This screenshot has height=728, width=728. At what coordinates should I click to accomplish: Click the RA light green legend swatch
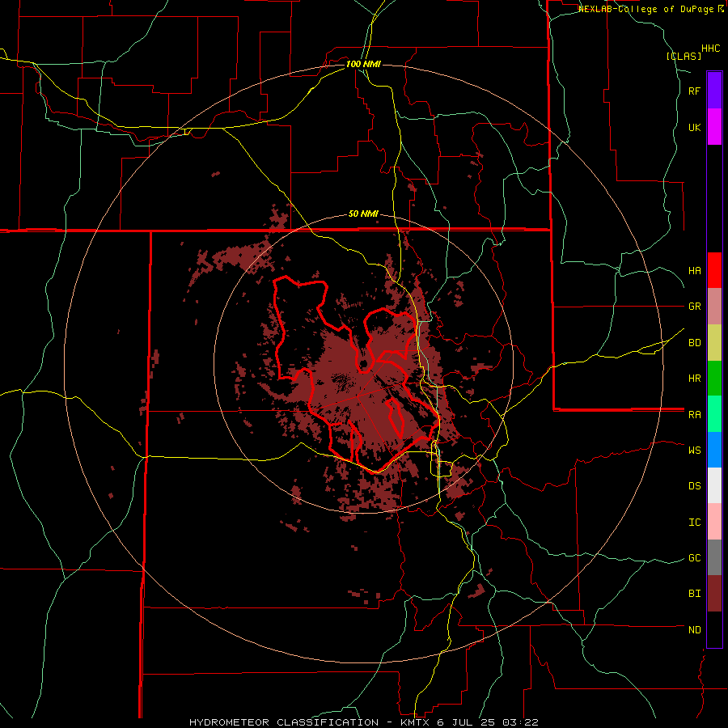point(714,414)
